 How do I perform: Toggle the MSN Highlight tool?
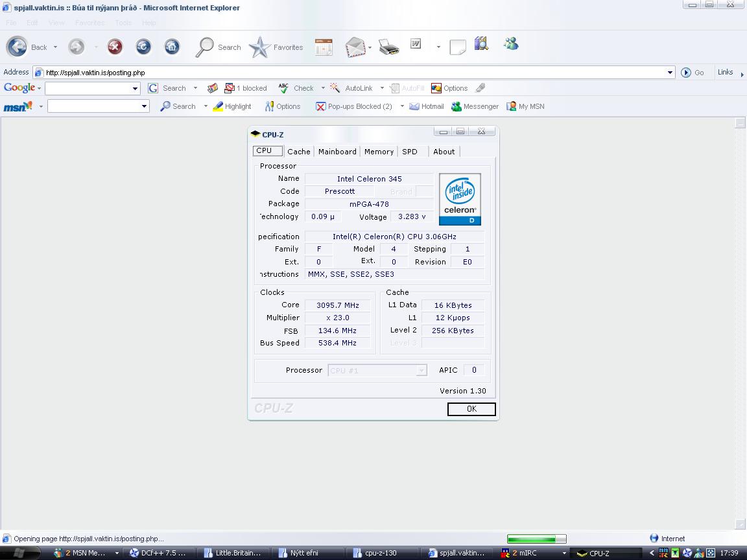coord(232,106)
